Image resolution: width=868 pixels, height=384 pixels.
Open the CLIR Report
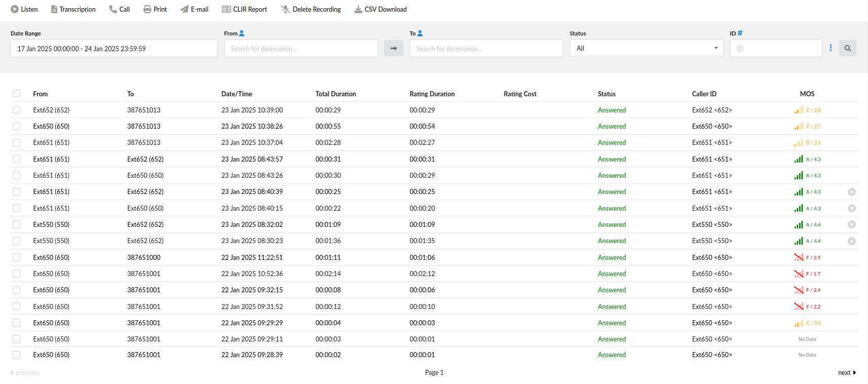(244, 9)
